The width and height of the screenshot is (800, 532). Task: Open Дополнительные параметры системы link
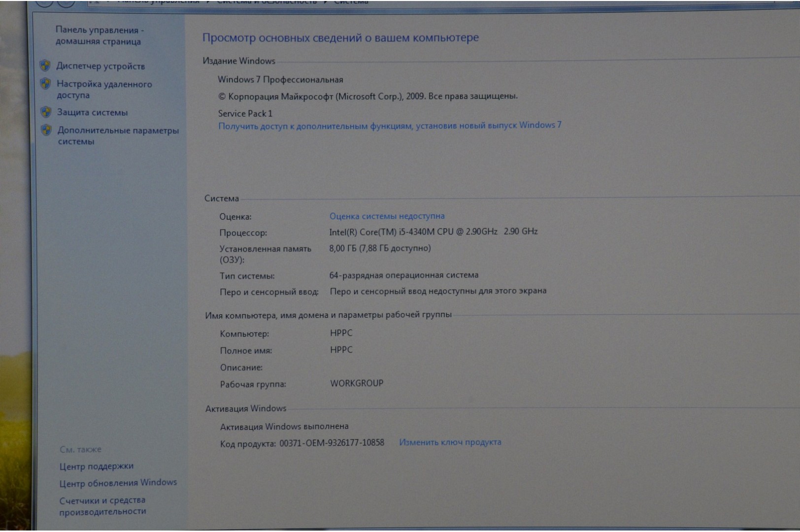point(118,135)
